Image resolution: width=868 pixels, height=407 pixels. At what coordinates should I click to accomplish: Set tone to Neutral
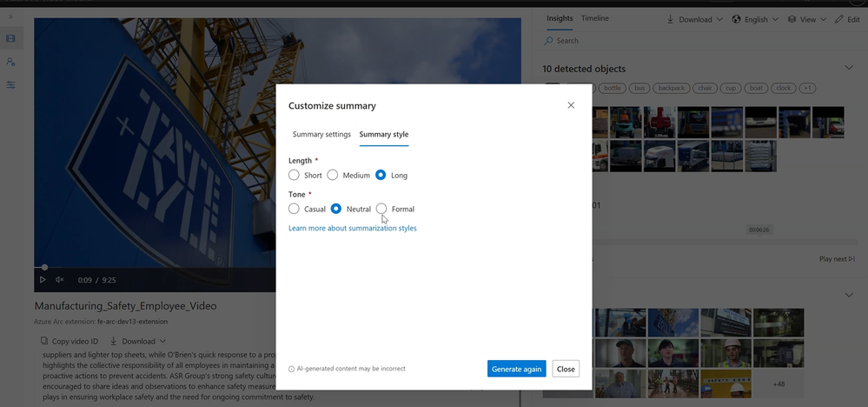click(x=336, y=209)
